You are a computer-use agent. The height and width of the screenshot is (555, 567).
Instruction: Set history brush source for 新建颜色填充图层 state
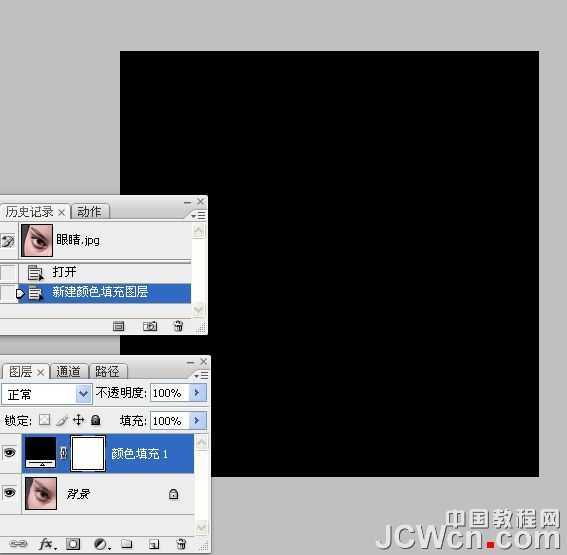[x=8, y=293]
